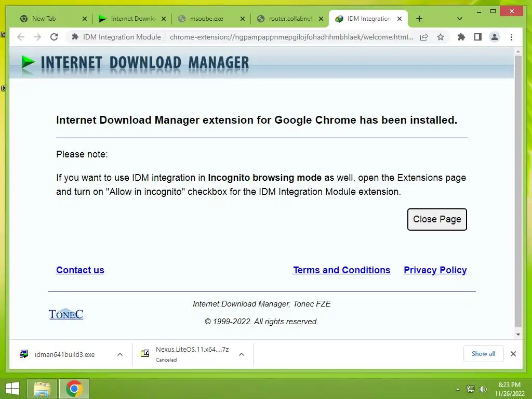Close the downloads bar
The width and height of the screenshot is (532, 399).
pos(513,354)
